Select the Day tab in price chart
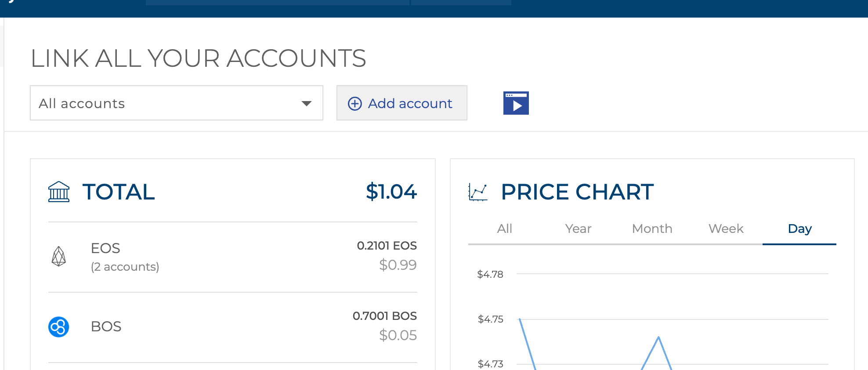 tap(799, 229)
